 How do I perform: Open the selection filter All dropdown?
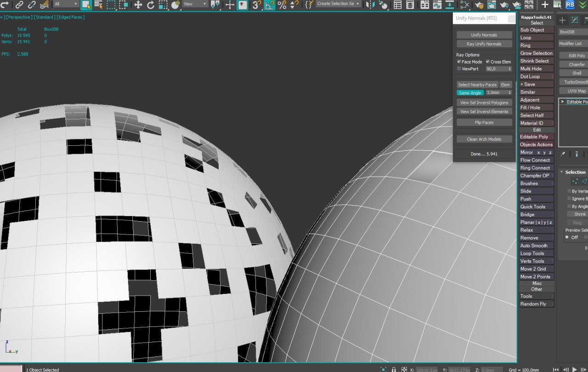[x=66, y=4]
